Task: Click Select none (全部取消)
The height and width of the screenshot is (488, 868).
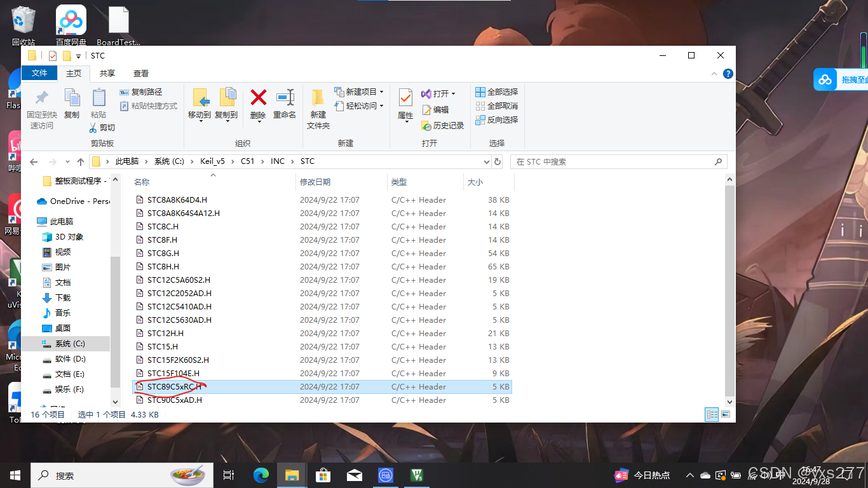Action: coord(497,106)
